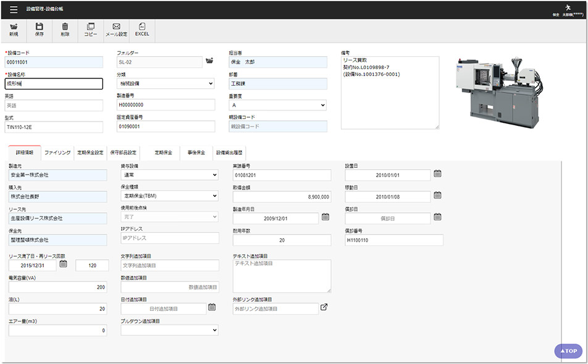This screenshot has width=588, height=364.
Task: Click the 製造年月日 date field showing 2009/12/01
Action: (275, 218)
